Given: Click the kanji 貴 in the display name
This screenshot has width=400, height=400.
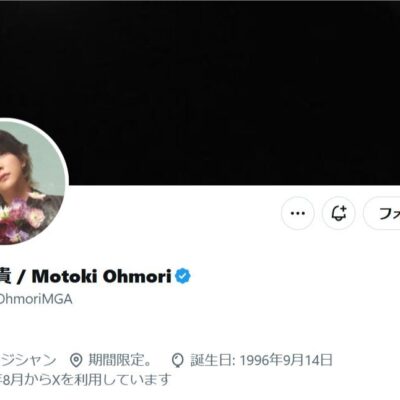Looking at the screenshot, I should 5,277.
